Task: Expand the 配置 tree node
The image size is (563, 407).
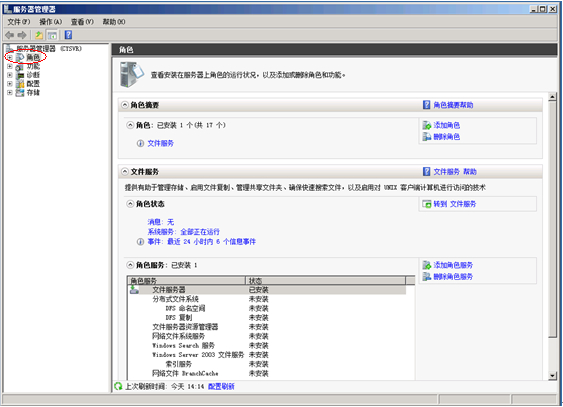Action: (x=10, y=84)
